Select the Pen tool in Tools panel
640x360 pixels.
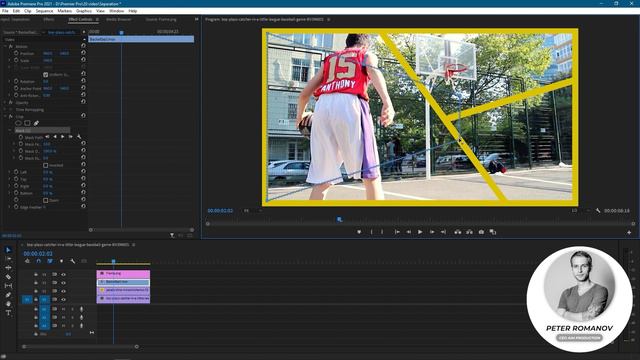[8, 295]
